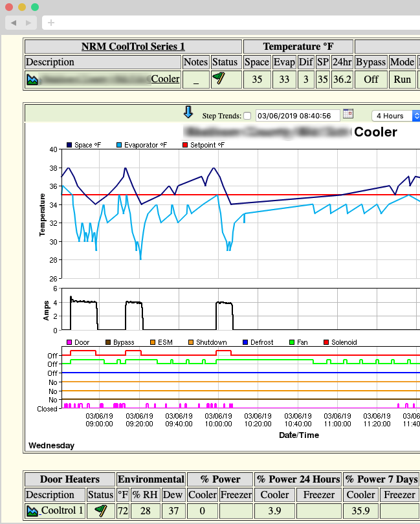Image resolution: width=420 pixels, height=524 pixels.
Task: Click the 24hr value 36.2
Action: [342, 80]
